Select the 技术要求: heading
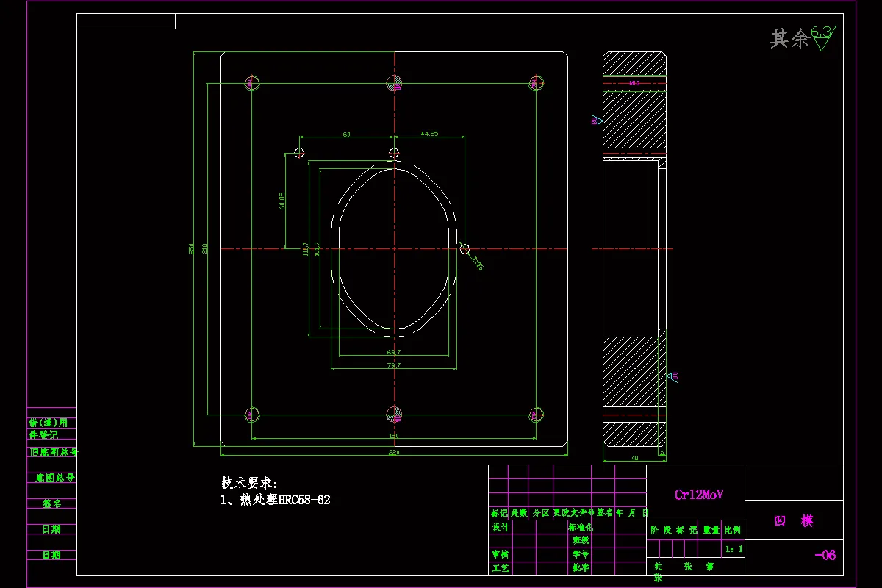The image size is (882, 588). tap(251, 483)
